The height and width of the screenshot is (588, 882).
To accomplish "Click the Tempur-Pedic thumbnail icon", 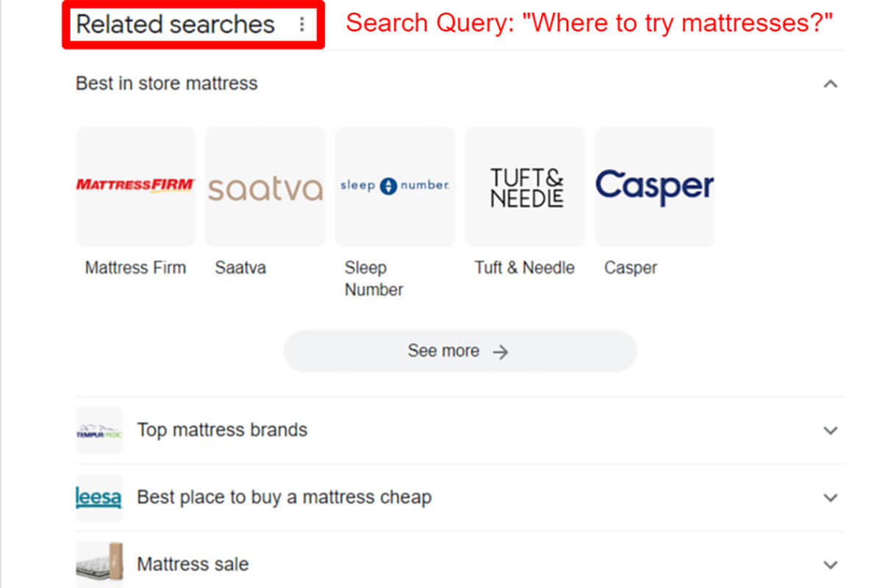I will (99, 430).
